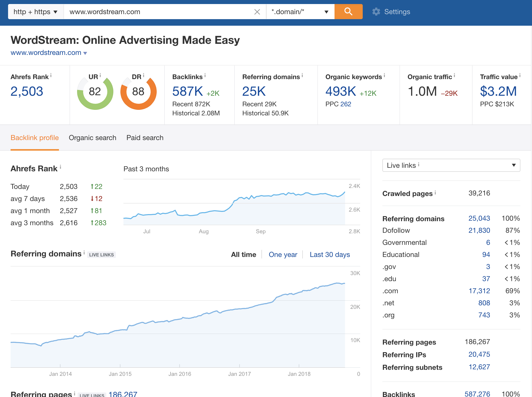Select the All time range
Screen dimensions: 532x397
[244, 254]
